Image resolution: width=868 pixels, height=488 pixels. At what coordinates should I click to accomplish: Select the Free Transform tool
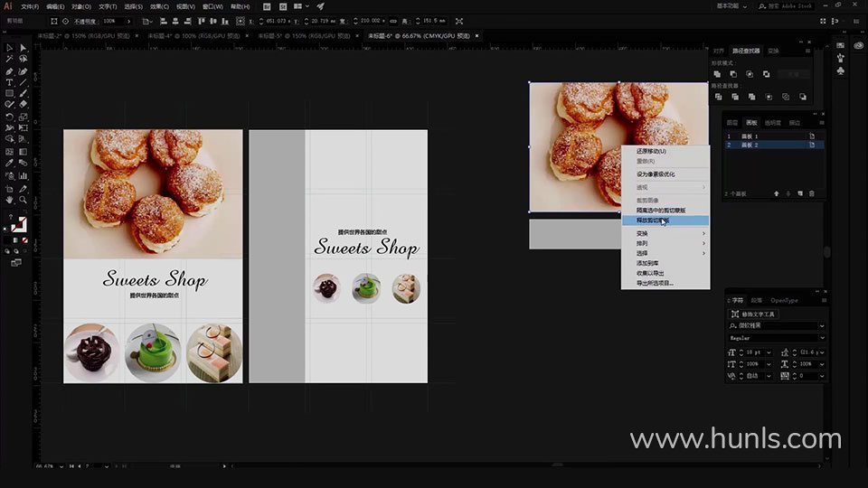coord(24,127)
